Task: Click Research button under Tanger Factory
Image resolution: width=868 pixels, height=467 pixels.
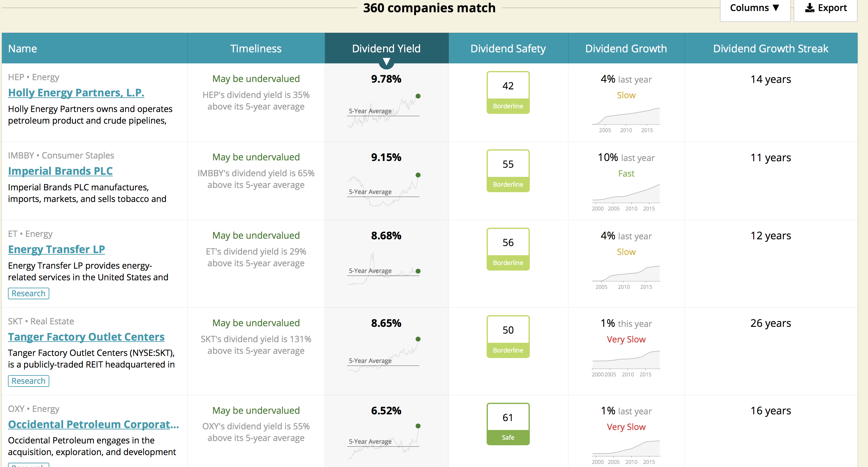Action: [29, 381]
